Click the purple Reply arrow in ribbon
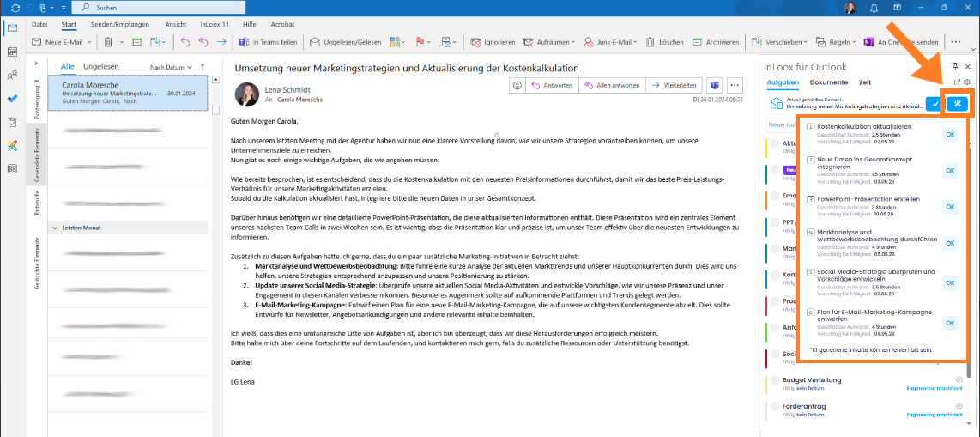 tap(185, 42)
